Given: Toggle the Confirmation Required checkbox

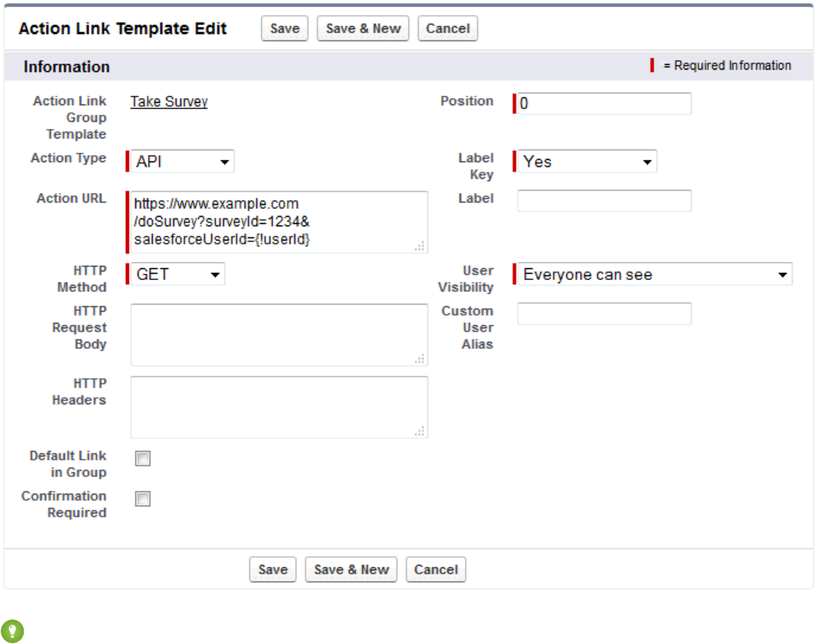Looking at the screenshot, I should pos(143,499).
